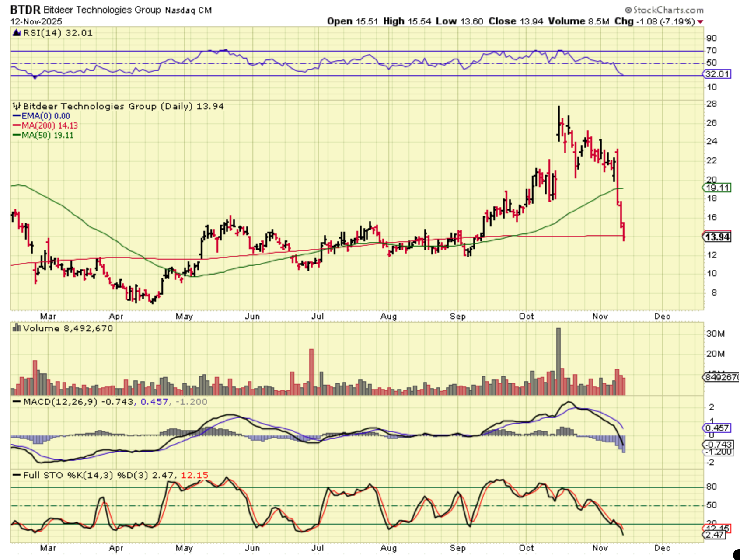740x560 pixels.
Task: Click the Low 13.60 value
Action: coord(460,21)
